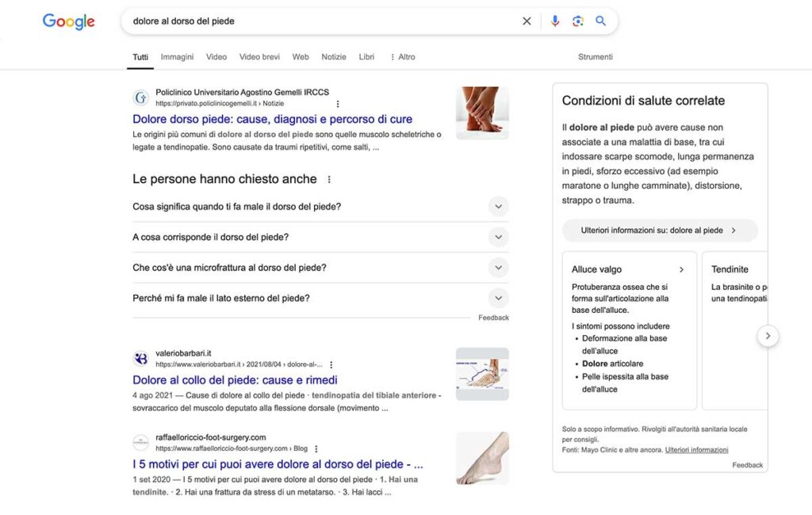Viewport: 812px width, 515px height.
Task: Open Google Lens image search icon
Action: click(578, 21)
